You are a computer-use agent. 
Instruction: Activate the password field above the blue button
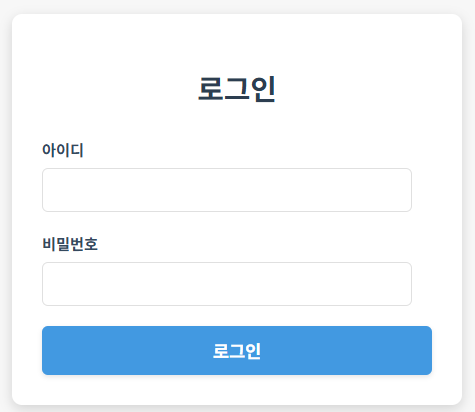pos(227,284)
